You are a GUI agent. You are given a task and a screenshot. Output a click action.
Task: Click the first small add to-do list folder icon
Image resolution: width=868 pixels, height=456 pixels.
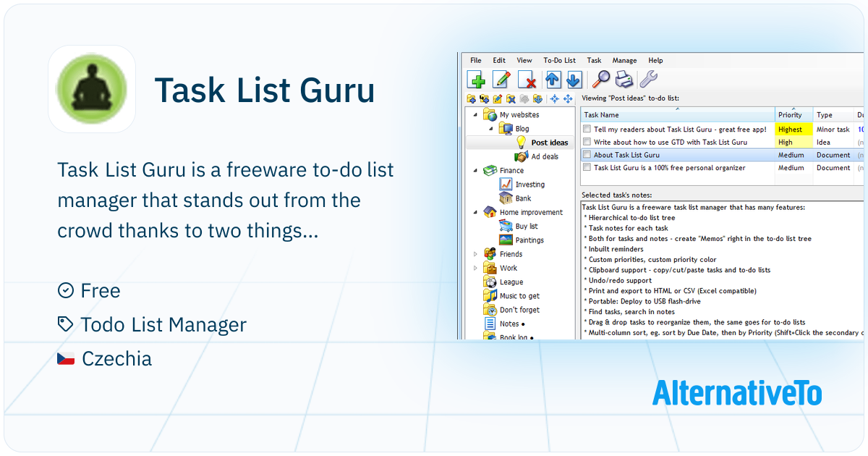click(x=472, y=98)
